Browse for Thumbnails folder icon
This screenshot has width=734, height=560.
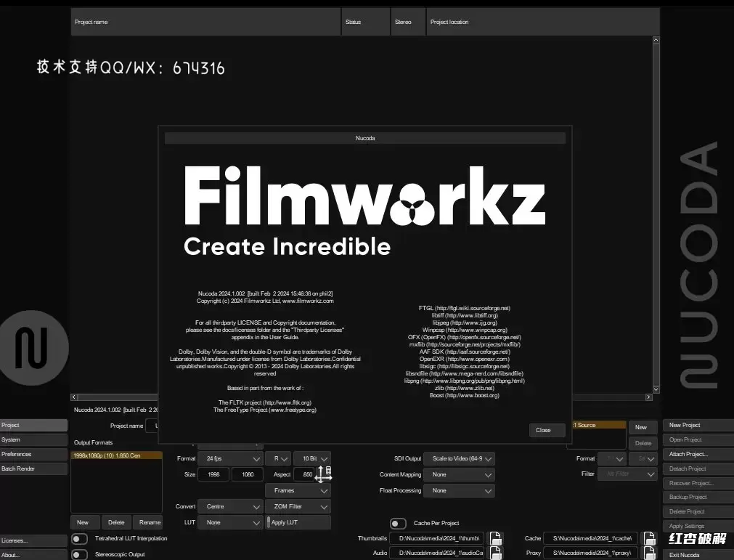pos(496,538)
